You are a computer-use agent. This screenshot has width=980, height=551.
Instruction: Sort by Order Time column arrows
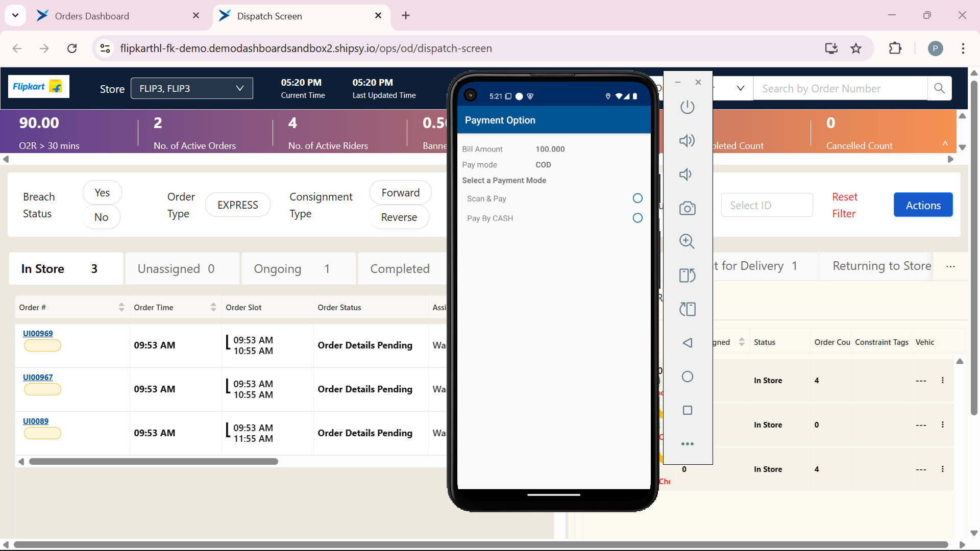coord(213,307)
